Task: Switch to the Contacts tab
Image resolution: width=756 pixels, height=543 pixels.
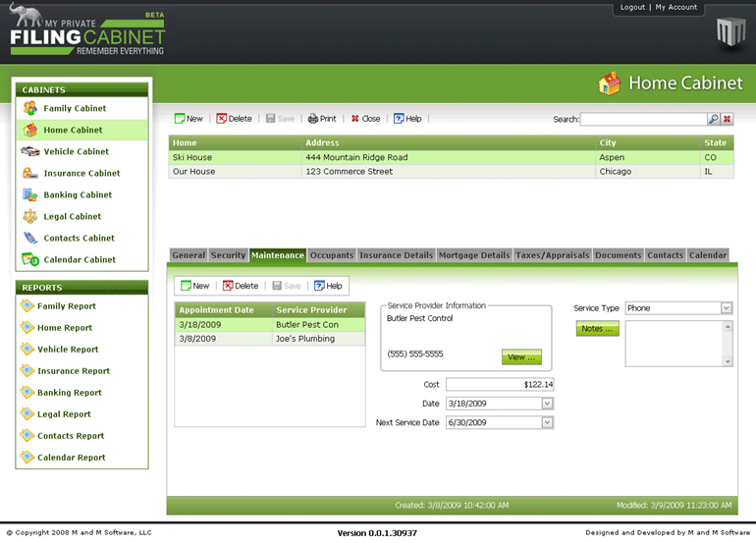Action: 666,255
